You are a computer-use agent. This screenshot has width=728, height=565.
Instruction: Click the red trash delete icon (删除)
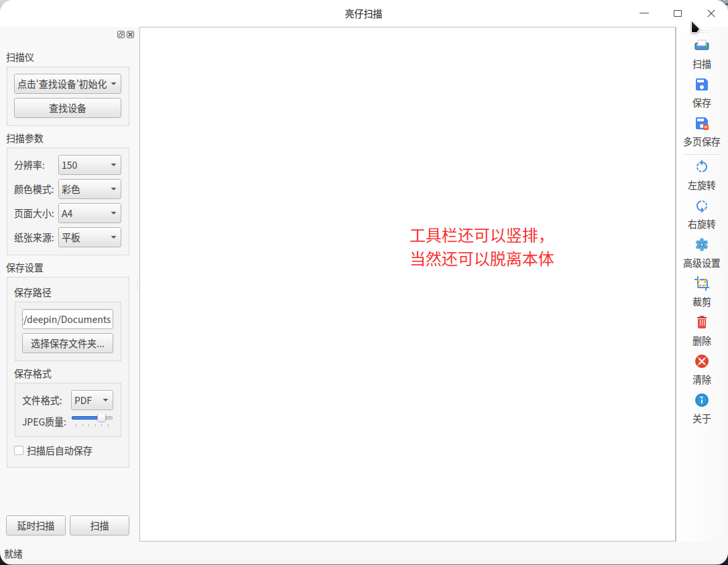coord(702,322)
